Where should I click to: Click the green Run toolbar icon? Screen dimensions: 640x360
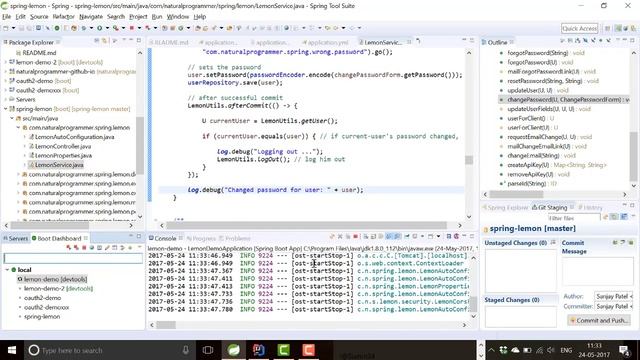(100, 28)
